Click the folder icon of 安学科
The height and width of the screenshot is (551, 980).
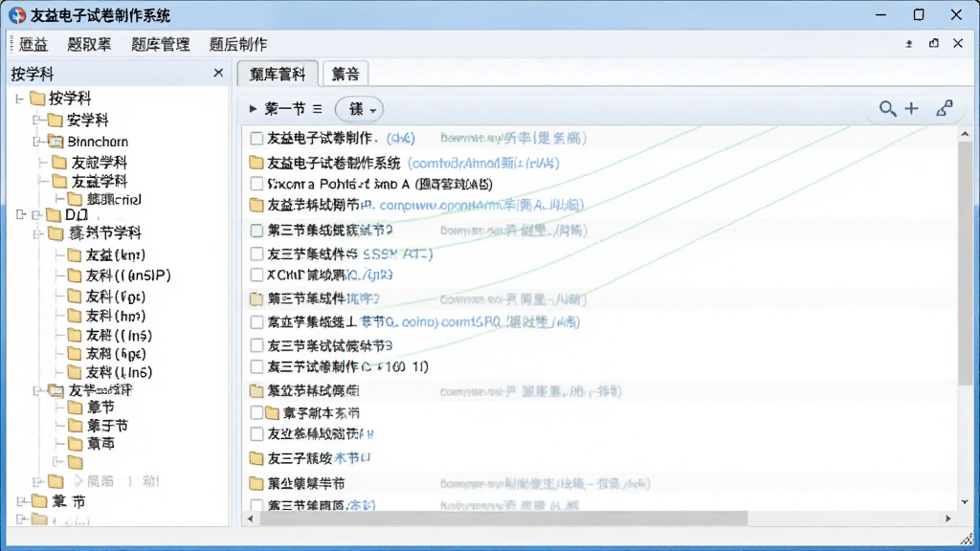pos(55,120)
